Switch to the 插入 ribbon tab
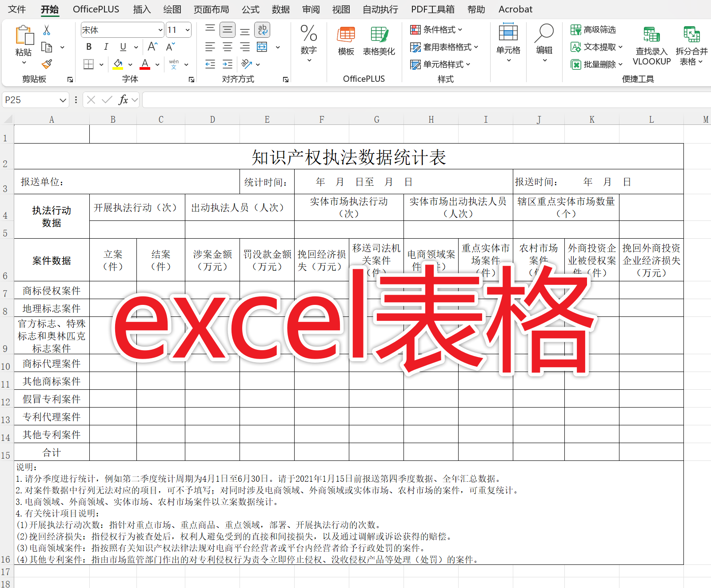 point(141,9)
